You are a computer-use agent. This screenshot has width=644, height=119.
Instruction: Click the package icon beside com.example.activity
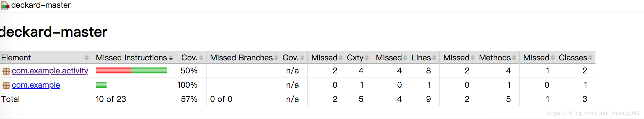[6, 71]
